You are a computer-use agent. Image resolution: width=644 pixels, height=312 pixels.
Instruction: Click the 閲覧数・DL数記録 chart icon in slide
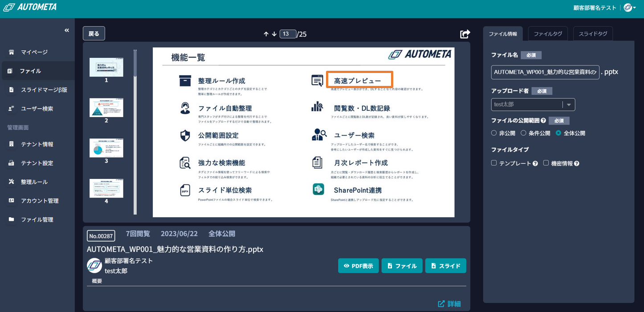coord(318,107)
